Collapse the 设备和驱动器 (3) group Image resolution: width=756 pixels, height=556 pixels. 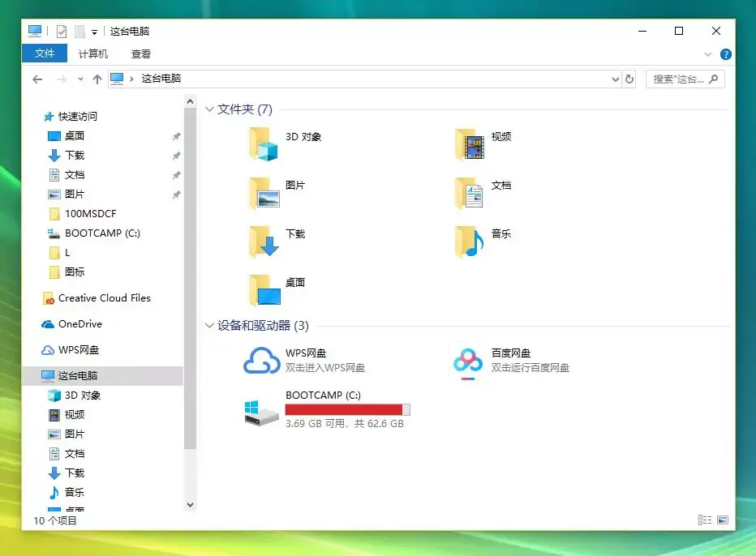pos(210,326)
